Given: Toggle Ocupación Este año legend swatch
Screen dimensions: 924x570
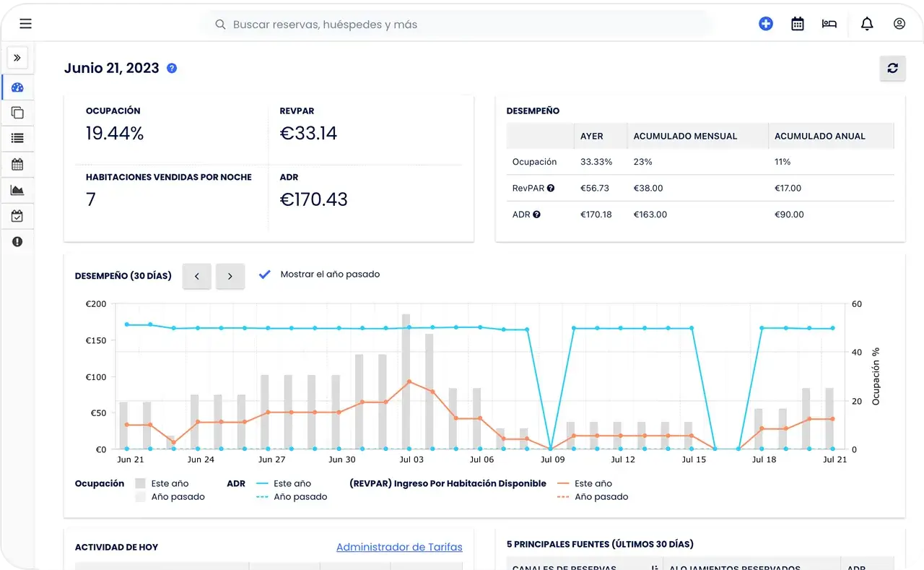Looking at the screenshot, I should coord(140,483).
